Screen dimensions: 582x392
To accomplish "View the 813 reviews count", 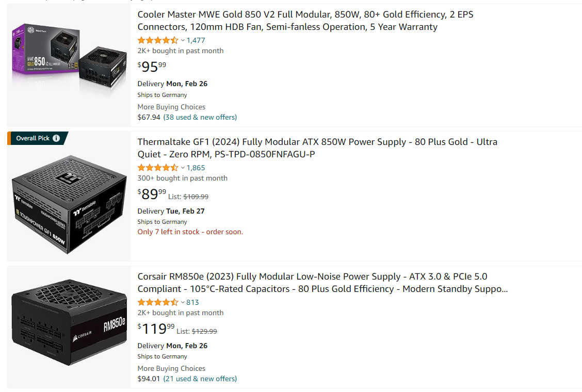I will (192, 302).
